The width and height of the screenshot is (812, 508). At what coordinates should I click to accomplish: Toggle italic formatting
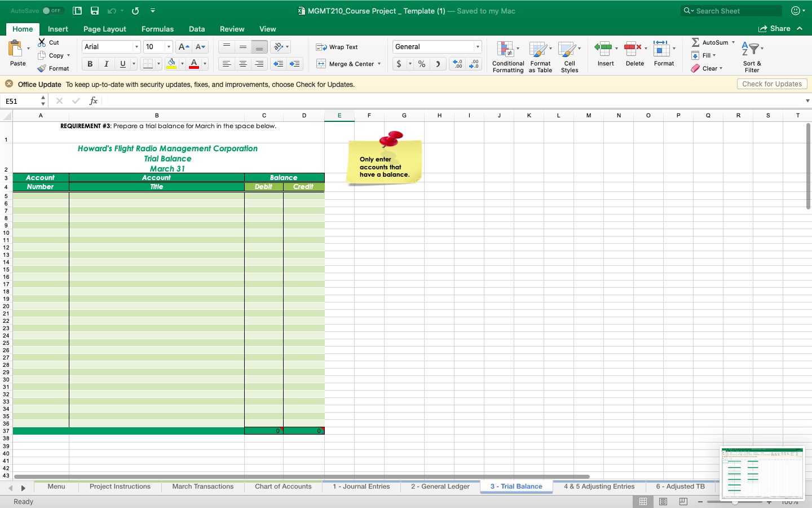(x=106, y=64)
